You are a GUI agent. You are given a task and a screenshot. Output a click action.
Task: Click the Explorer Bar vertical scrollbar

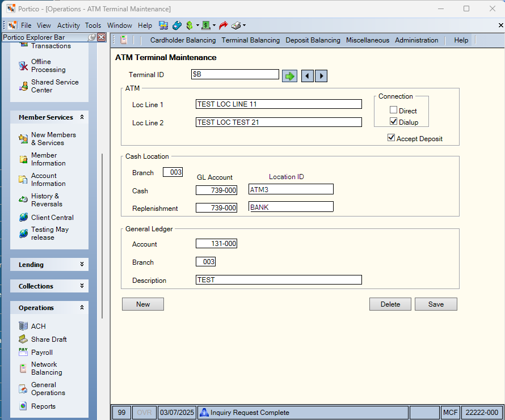(102, 236)
